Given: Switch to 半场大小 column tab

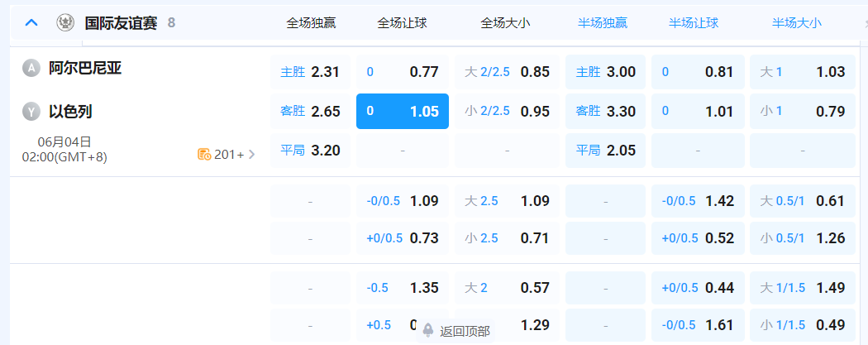Looking at the screenshot, I should [x=797, y=22].
